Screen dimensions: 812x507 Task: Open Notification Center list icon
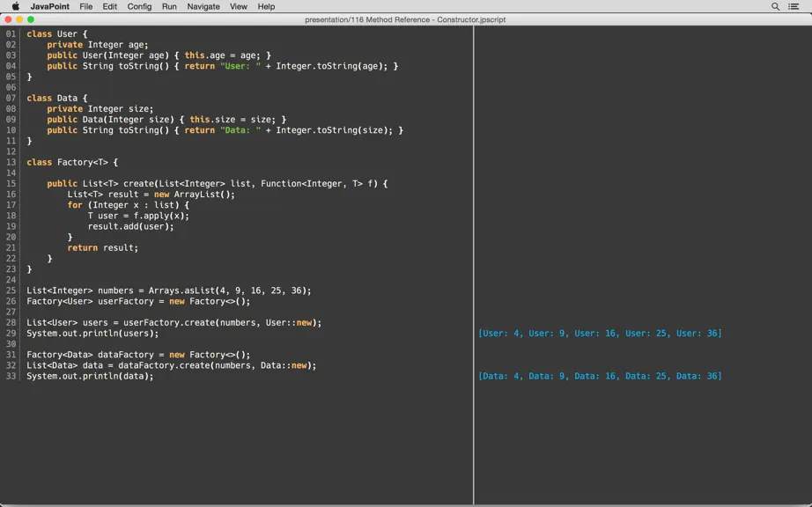click(794, 6)
